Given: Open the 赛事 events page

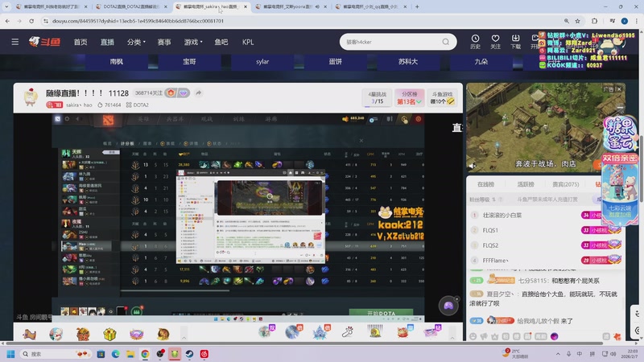Looking at the screenshot, I should [164, 42].
